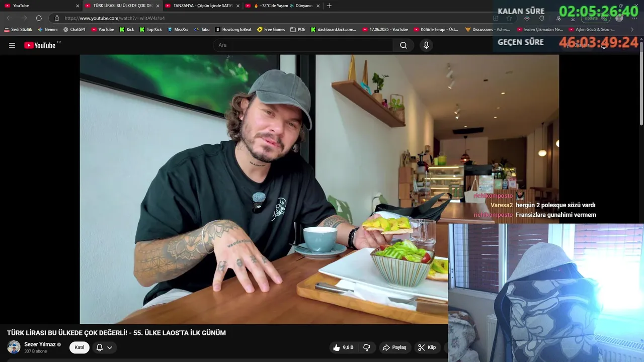Reload the page with the refresh icon
Viewport: 644px width, 362px height.
(x=39, y=18)
